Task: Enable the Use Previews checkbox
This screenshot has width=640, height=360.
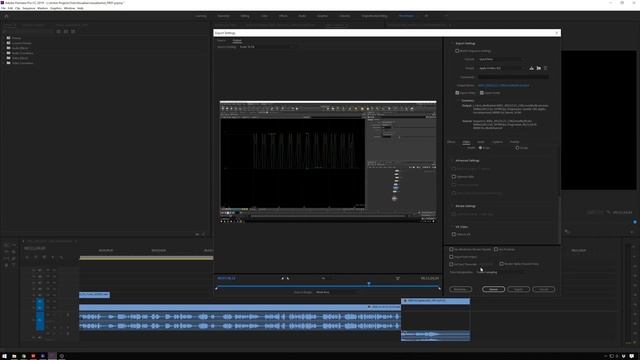Action: 496,249
